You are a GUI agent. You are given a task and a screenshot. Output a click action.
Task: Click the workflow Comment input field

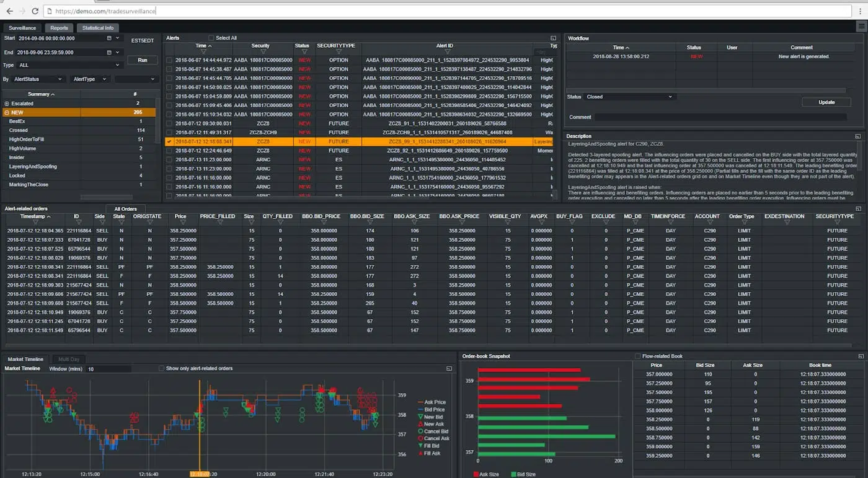(719, 117)
